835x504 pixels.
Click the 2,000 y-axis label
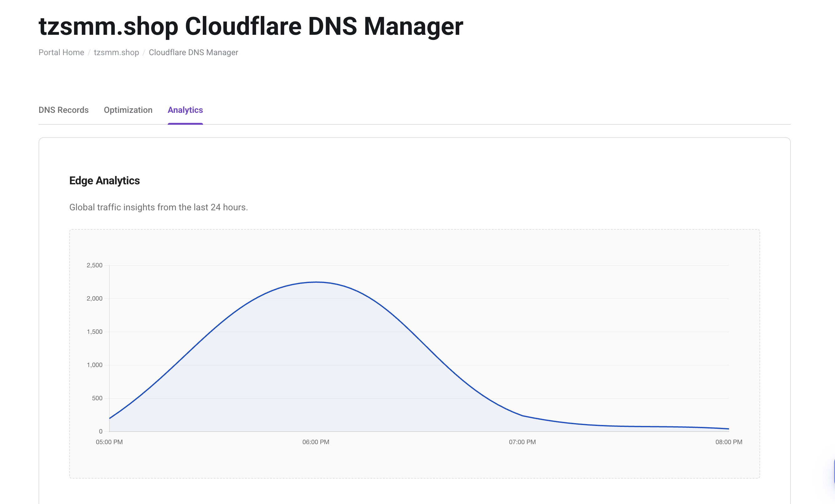point(94,299)
